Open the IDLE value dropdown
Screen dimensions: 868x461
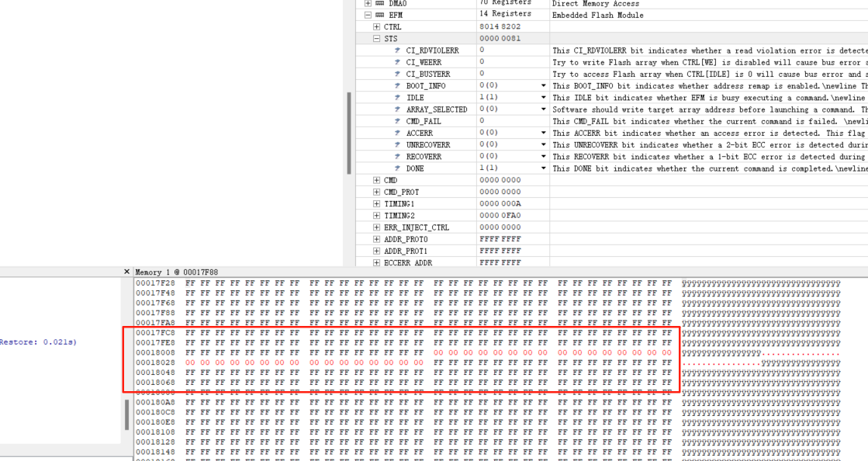coord(543,98)
